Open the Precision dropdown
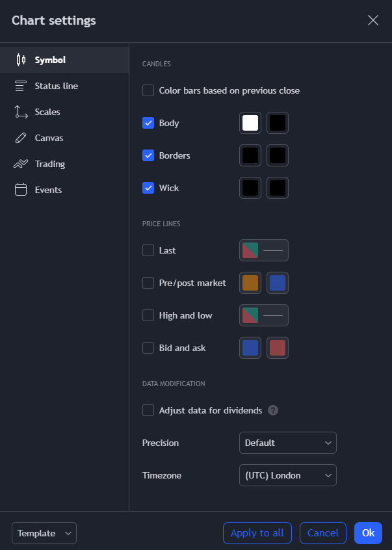The width and height of the screenshot is (392, 550). pos(287,443)
